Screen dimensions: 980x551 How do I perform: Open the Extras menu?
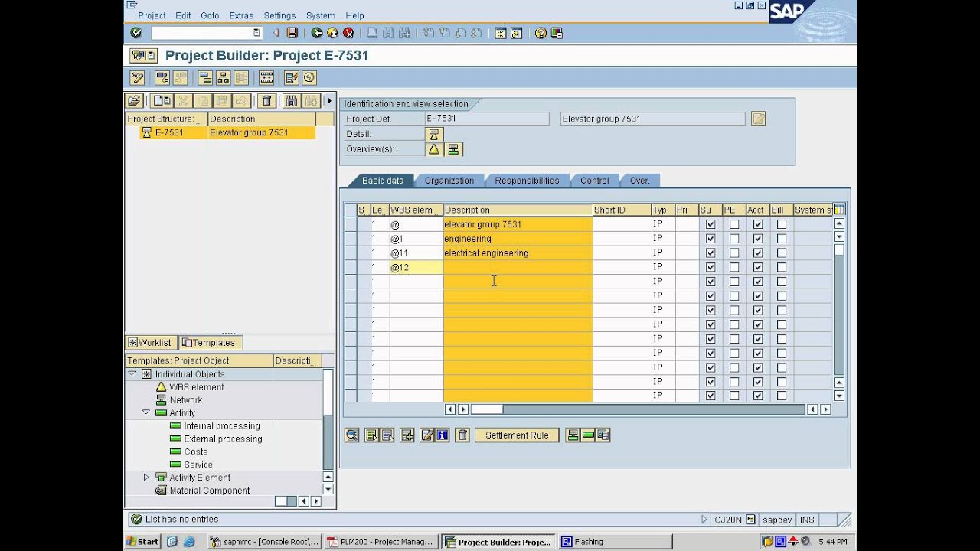click(241, 15)
